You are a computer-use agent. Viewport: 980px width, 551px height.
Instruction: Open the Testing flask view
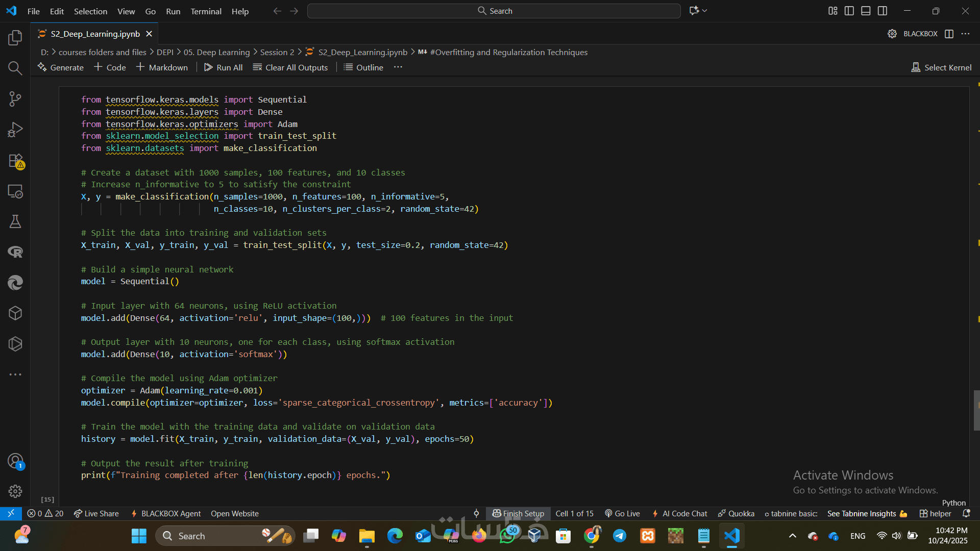point(15,221)
